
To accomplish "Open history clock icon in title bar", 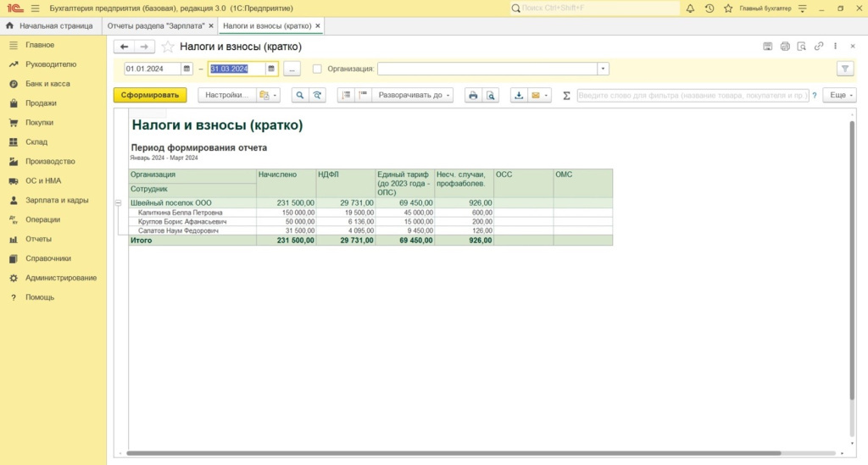I will coord(709,8).
